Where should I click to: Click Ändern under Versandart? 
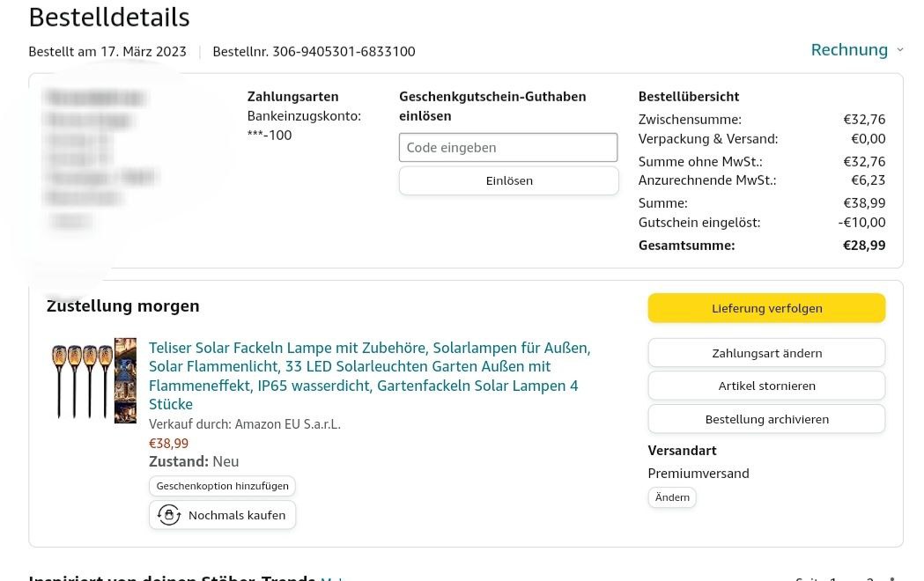(672, 497)
